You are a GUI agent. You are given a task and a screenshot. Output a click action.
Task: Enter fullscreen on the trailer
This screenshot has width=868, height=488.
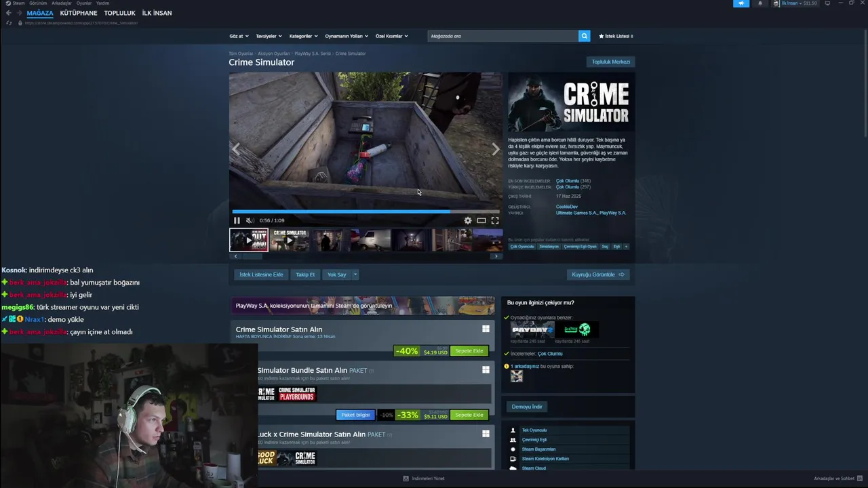495,220
